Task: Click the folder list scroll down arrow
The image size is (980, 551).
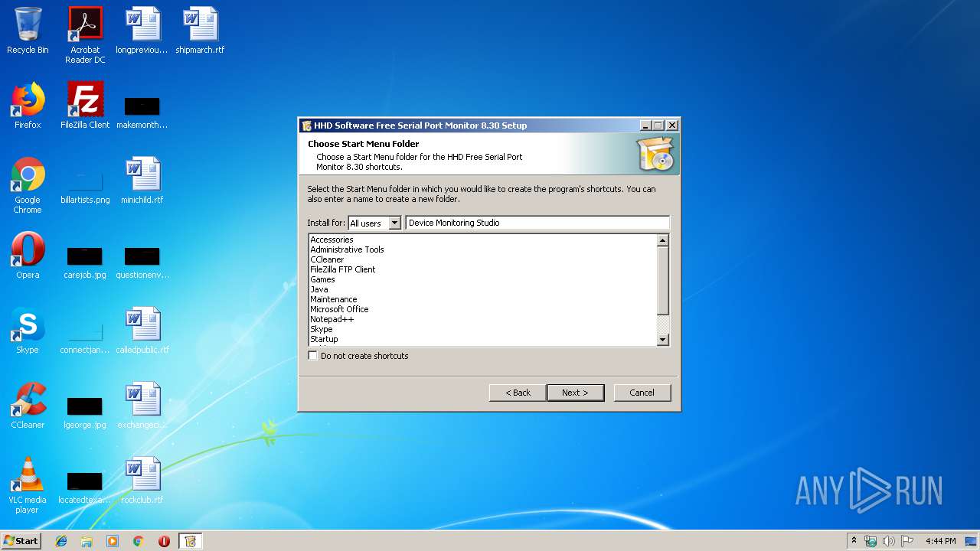Action: click(663, 339)
